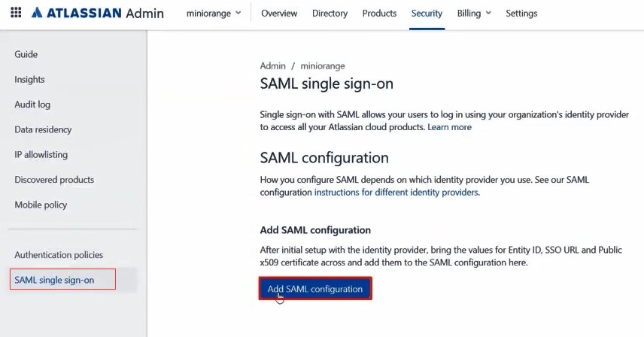
Task: Open the Overview tab
Action: tap(279, 13)
